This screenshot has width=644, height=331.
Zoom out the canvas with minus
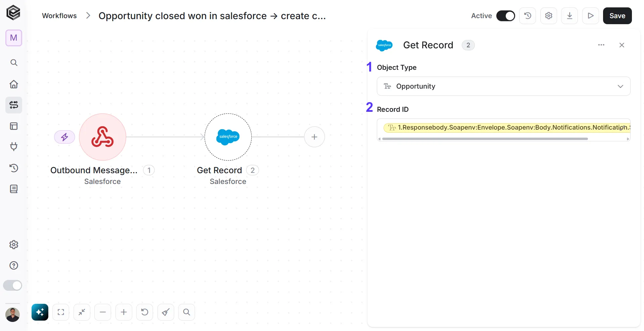coord(103,313)
